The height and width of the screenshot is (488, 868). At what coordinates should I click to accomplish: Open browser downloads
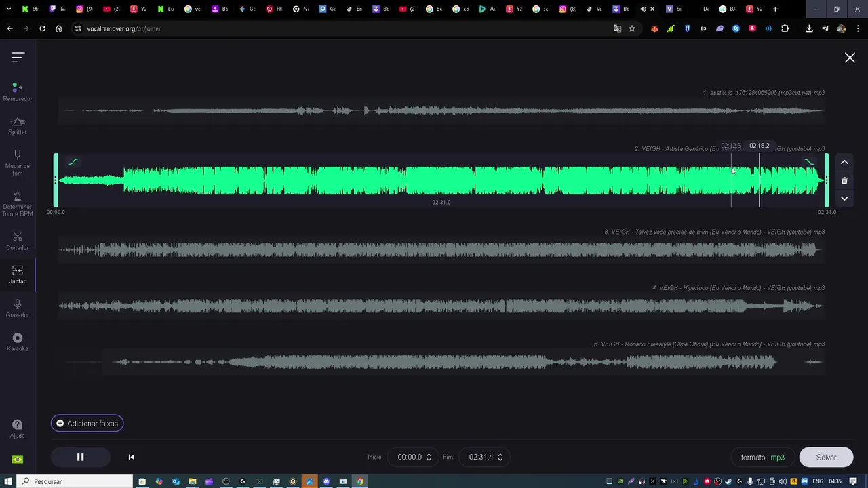[x=809, y=28]
